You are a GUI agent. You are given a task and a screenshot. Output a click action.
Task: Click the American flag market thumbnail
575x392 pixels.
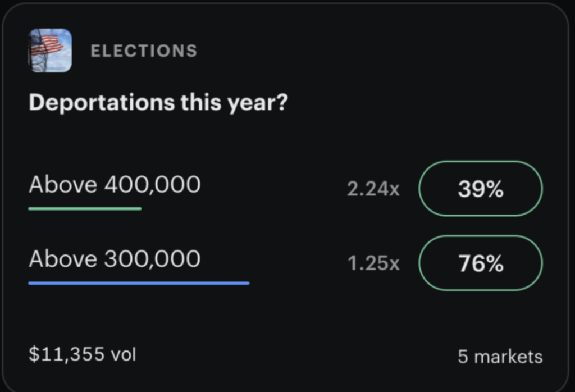click(x=50, y=51)
